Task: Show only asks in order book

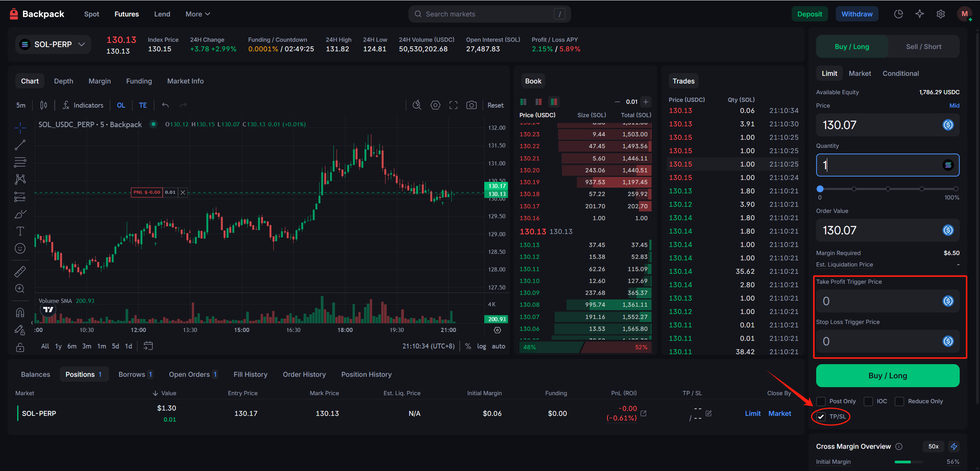Action: click(539, 102)
